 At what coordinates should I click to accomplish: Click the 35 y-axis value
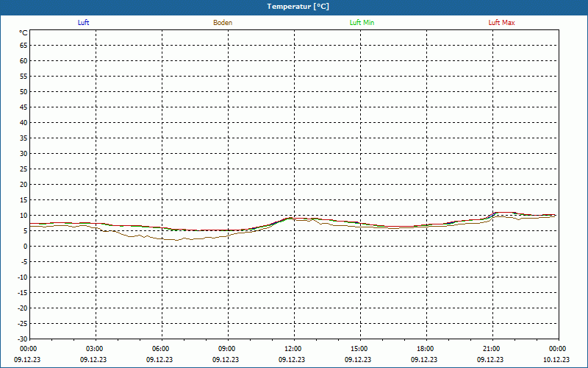pyautogui.click(x=24, y=138)
